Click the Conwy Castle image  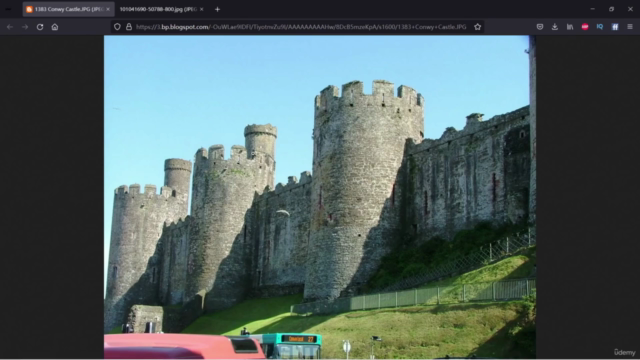click(x=320, y=197)
